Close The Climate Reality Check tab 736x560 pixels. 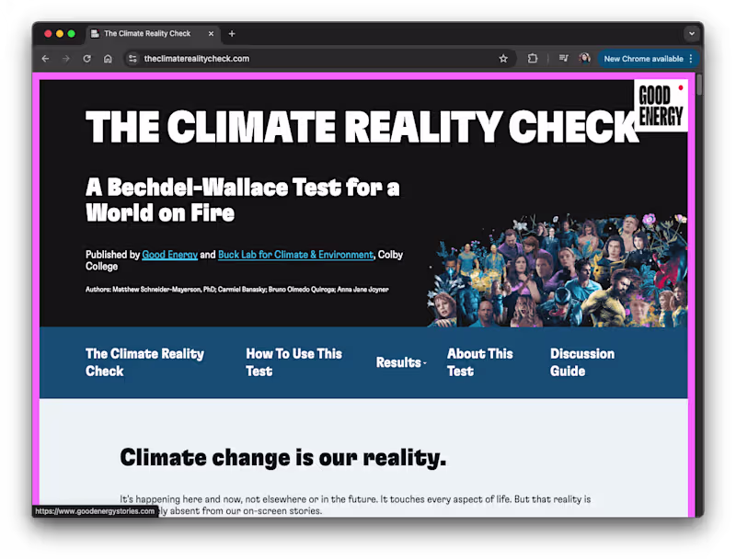coord(211,34)
